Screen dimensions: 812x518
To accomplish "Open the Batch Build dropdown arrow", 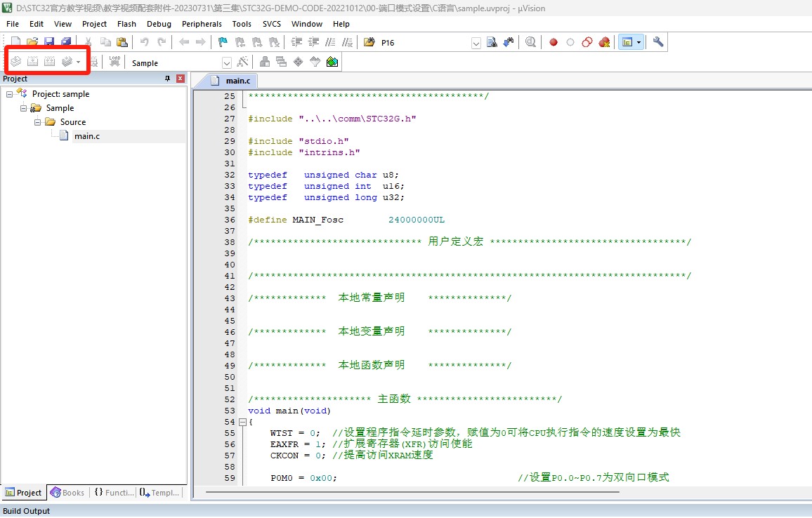I will pyautogui.click(x=78, y=62).
